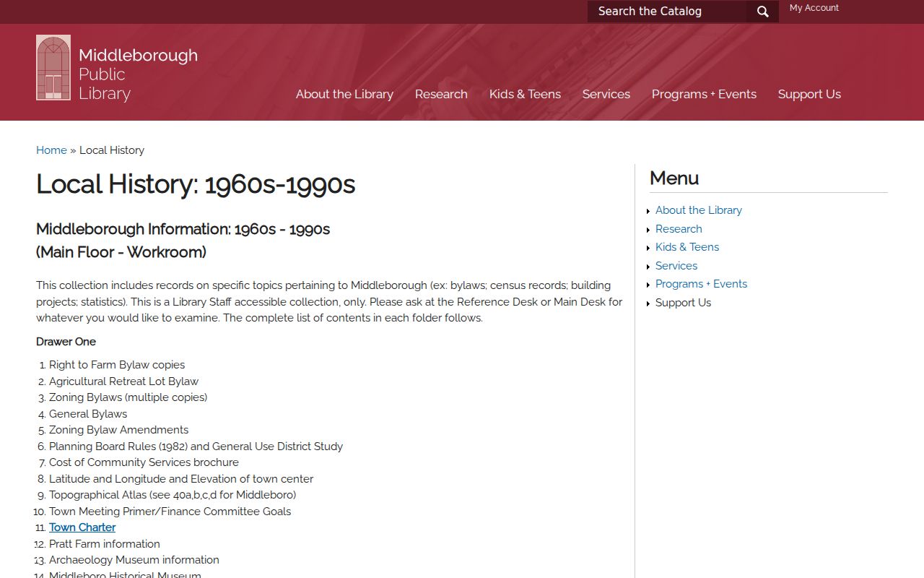The width and height of the screenshot is (924, 578).
Task: Focus the Search the Catalog field
Action: coord(667,12)
